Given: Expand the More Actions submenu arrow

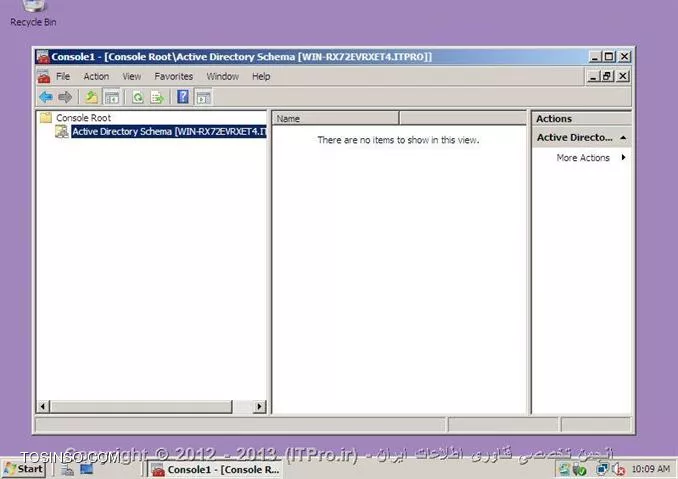Looking at the screenshot, I should [x=623, y=157].
